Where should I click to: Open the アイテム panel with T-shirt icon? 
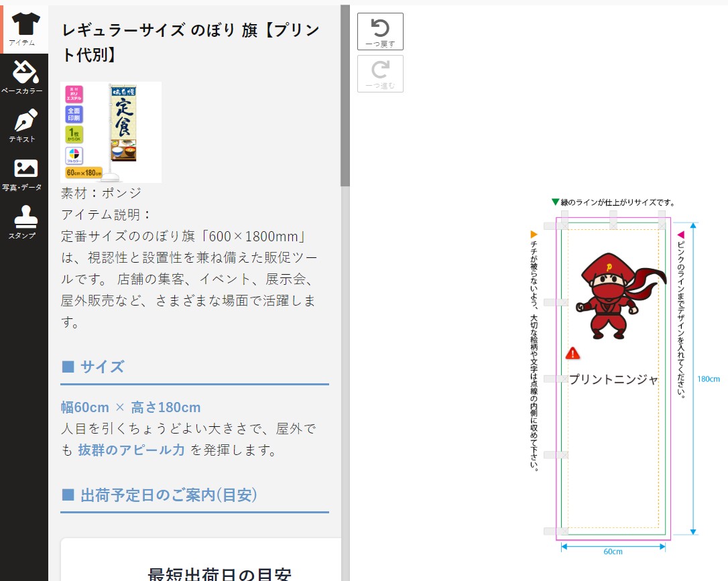(x=24, y=28)
